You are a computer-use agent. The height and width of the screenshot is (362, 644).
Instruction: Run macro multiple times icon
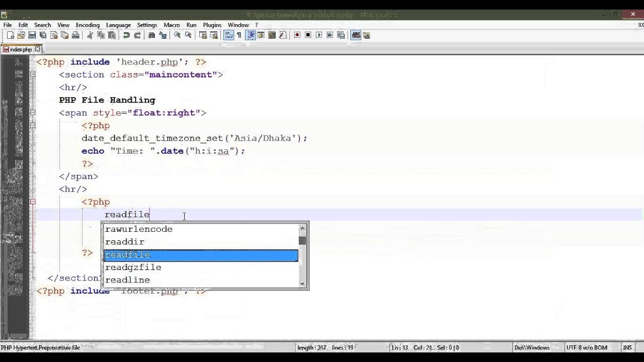pyautogui.click(x=330, y=35)
